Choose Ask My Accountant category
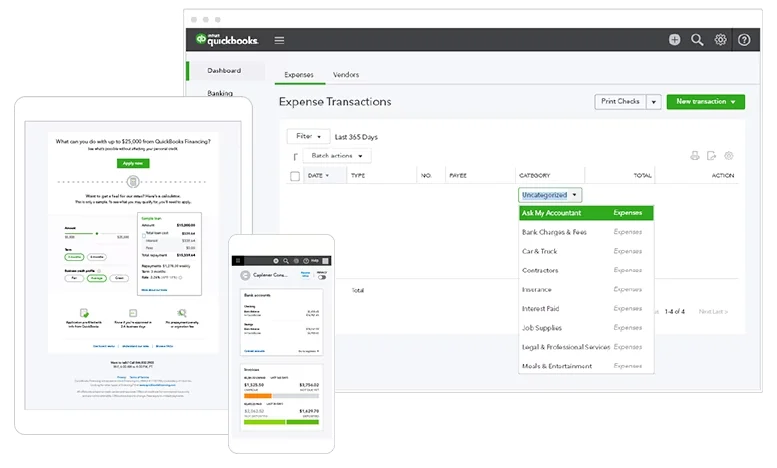 pos(586,213)
